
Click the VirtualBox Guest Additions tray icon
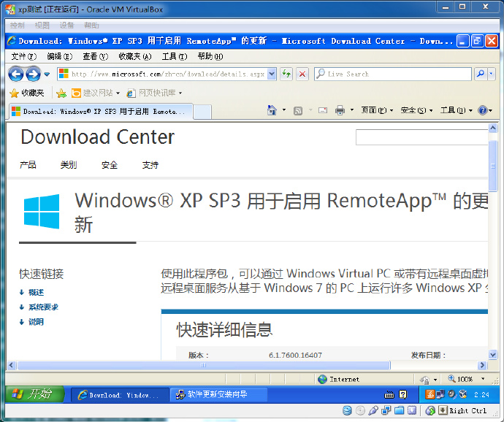pyautogui.click(x=463, y=394)
